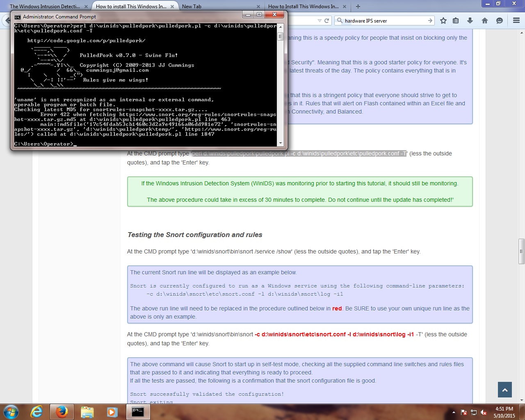Show hidden system tray icons

click(454, 412)
